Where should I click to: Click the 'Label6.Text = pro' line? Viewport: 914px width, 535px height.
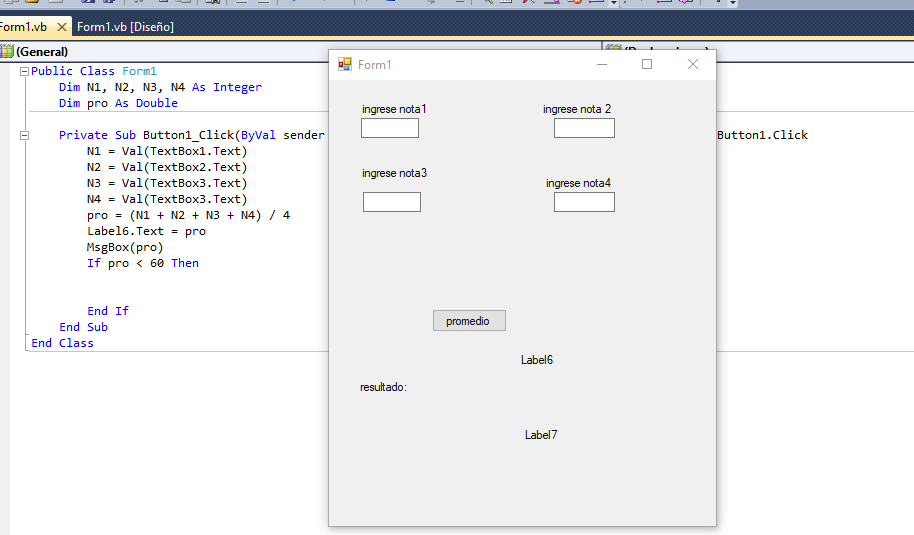146,231
